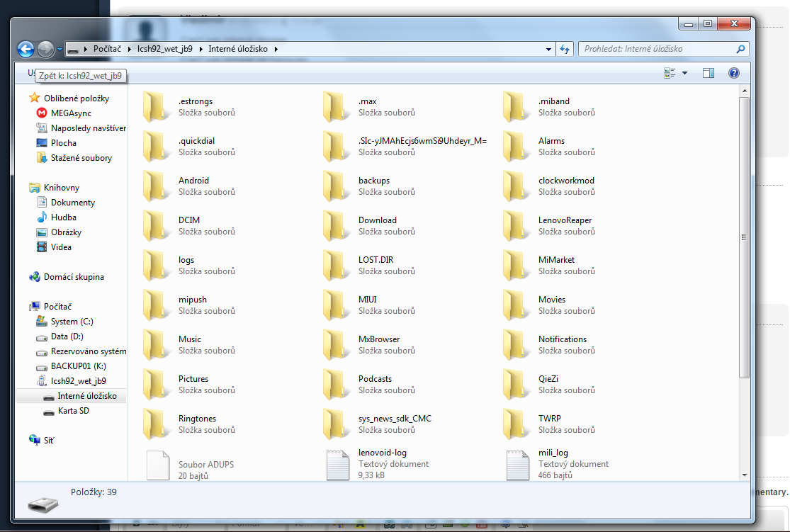Toggle the preview pane button
The width and height of the screenshot is (790, 532).
pyautogui.click(x=709, y=73)
